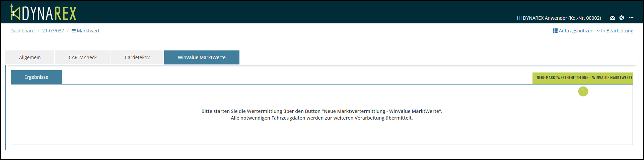Click the hamburger icon before Marktwert
644x160 pixels.
click(73, 31)
